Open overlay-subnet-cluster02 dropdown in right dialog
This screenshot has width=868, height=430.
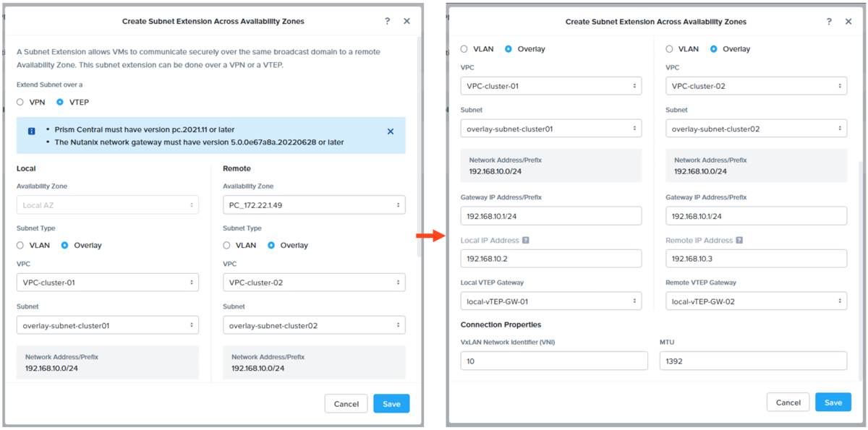tap(756, 129)
